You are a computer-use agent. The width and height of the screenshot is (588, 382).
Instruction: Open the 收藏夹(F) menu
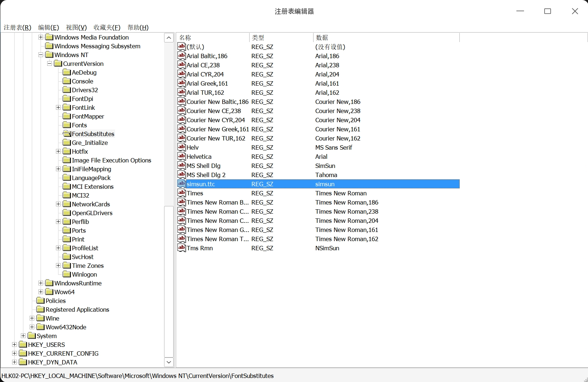(x=107, y=27)
